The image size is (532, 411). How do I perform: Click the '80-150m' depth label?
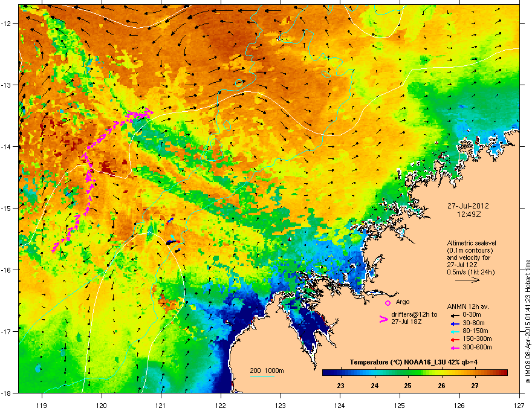tap(475, 331)
